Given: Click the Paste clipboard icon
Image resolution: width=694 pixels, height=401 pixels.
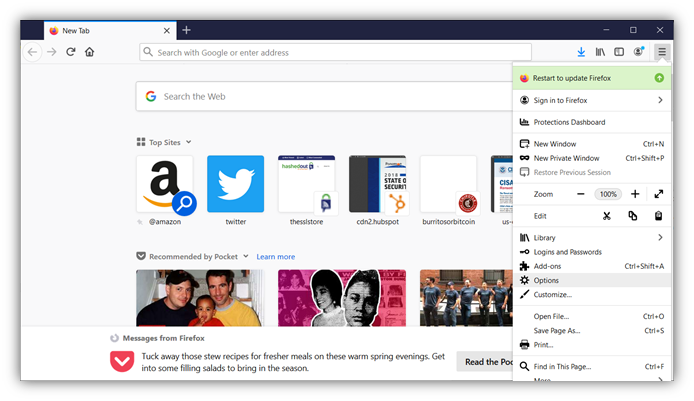Looking at the screenshot, I should pos(659,216).
